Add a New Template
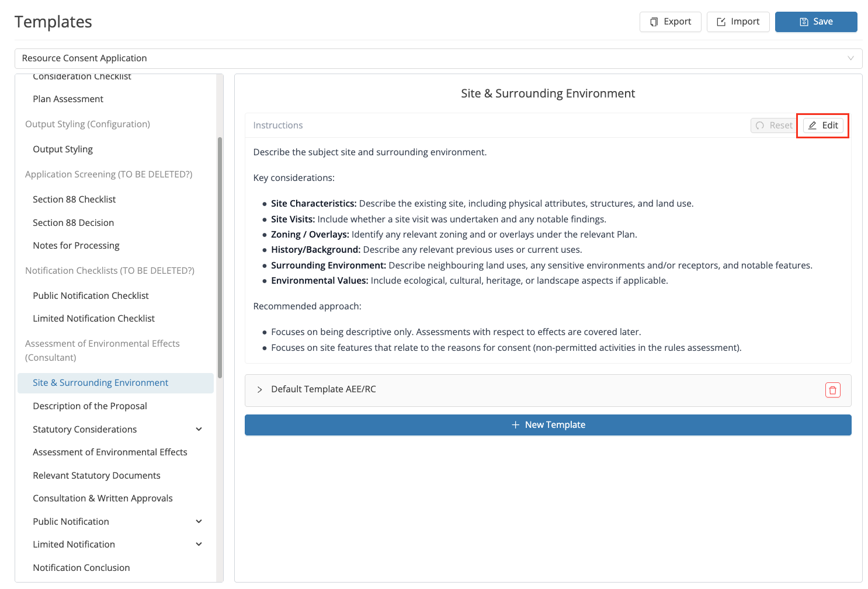This screenshot has width=868, height=589. point(548,425)
